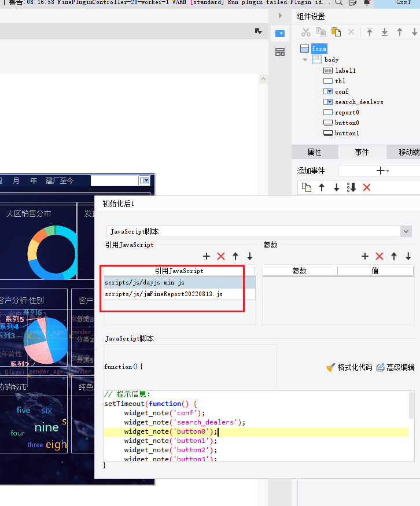This screenshot has width=420, height=506.
Task: Remove the referenced JavaScript with the red X
Action: point(221,256)
